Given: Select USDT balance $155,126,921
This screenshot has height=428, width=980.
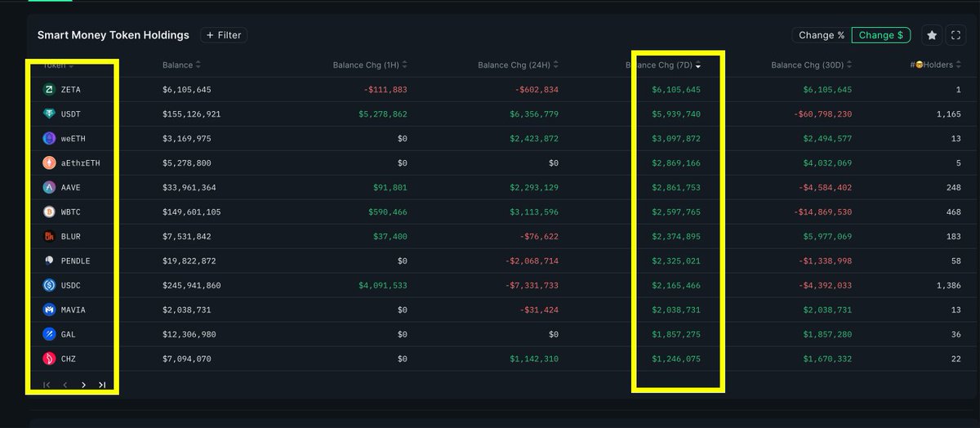Looking at the screenshot, I should click(192, 114).
